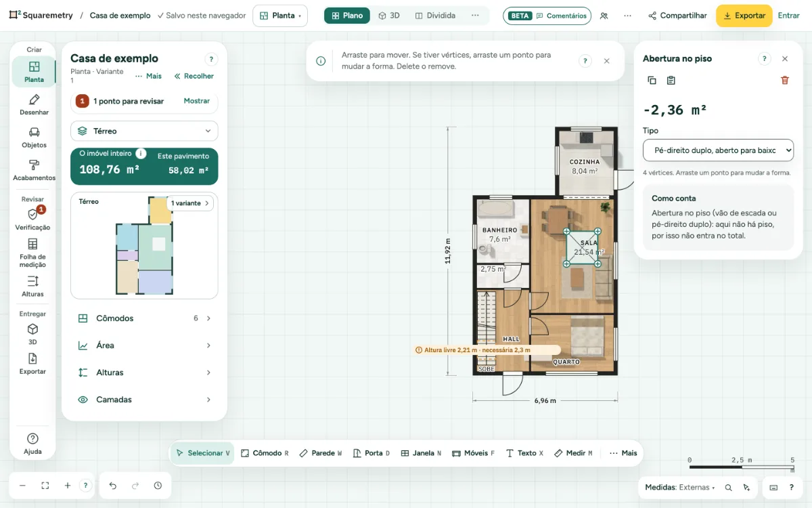Screen dimensions: 812x508
Task: Click the Mostrar link for the review point
Action: click(197, 101)
